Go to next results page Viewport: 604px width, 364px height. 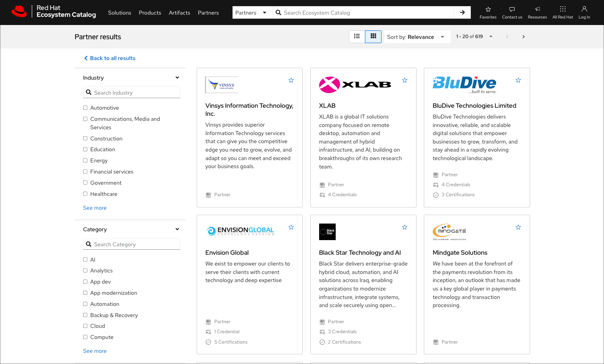point(523,37)
